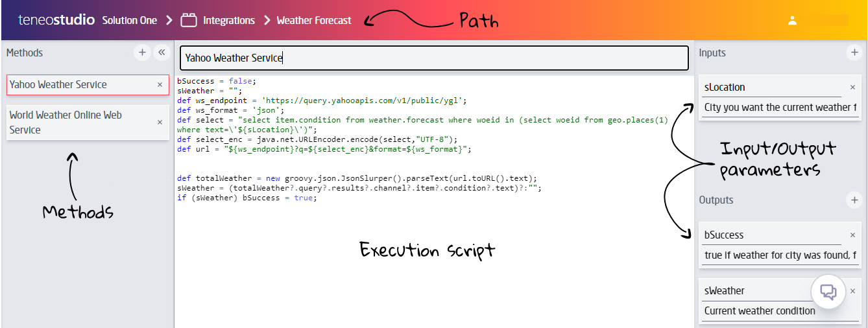Viewport: 868px width, 328px height.
Task: Add a new input parameter
Action: click(854, 53)
